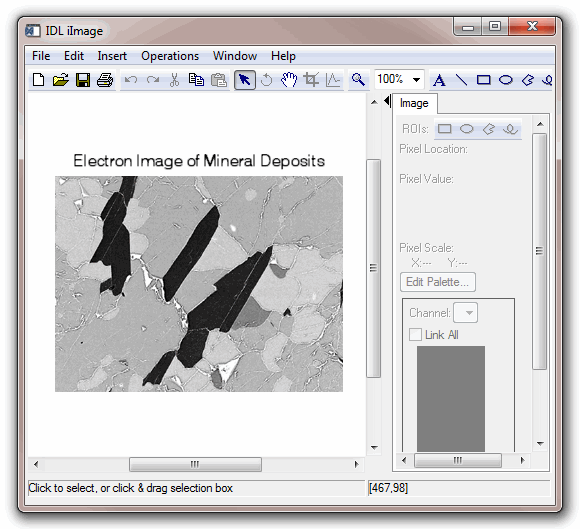Select the Zoom magnifier tool
The image size is (580, 529).
coord(358,80)
